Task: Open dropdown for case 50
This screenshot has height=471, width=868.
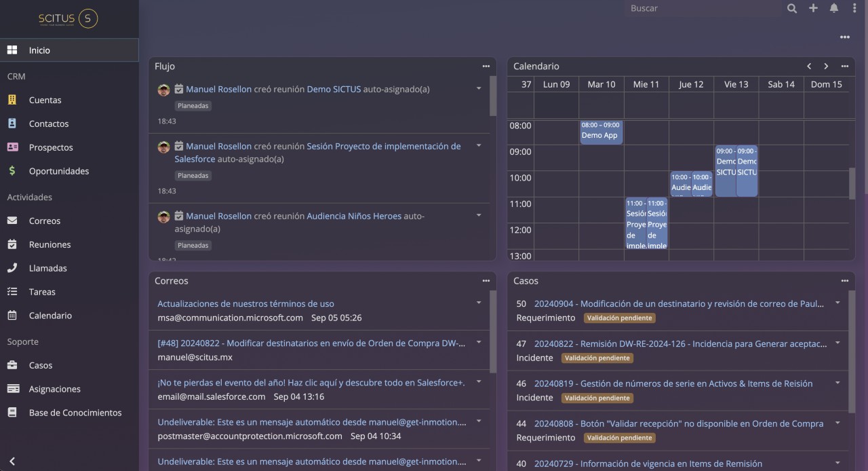Action: pyautogui.click(x=837, y=303)
